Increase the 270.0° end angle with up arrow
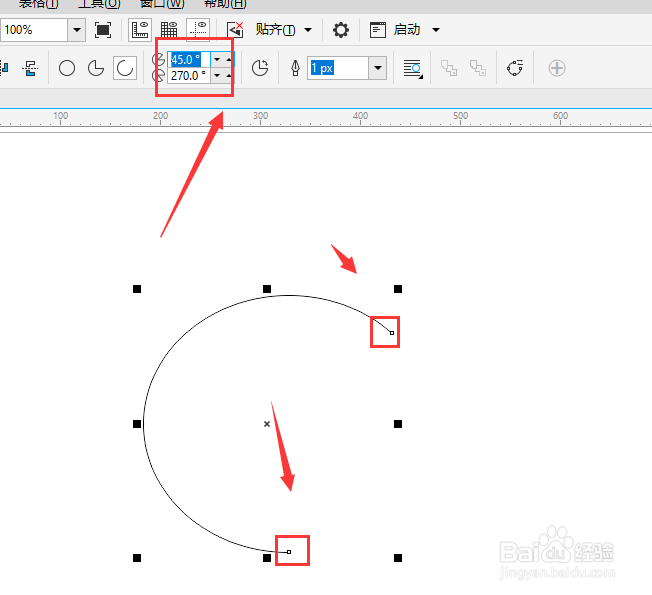Image resolution: width=652 pixels, height=595 pixels. (229, 76)
